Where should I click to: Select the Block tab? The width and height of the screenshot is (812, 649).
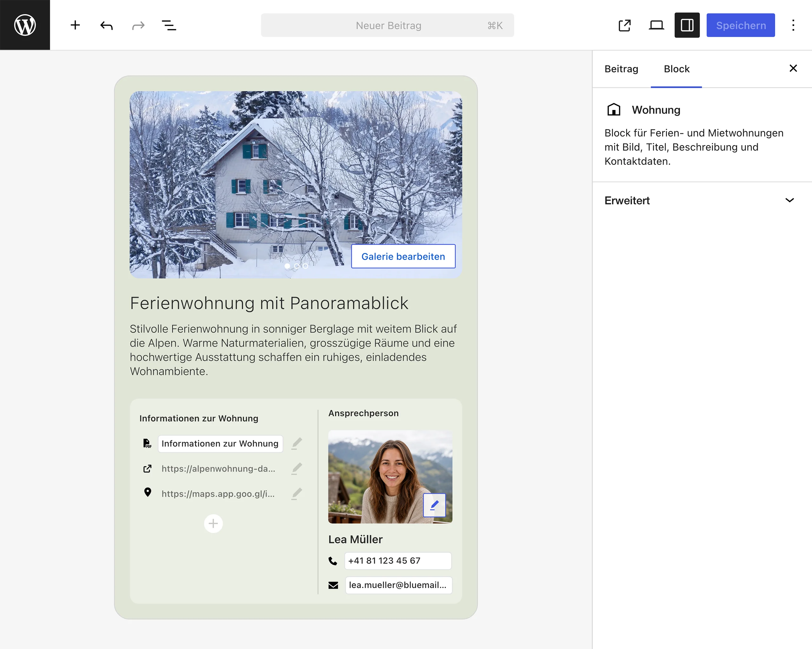pos(677,69)
